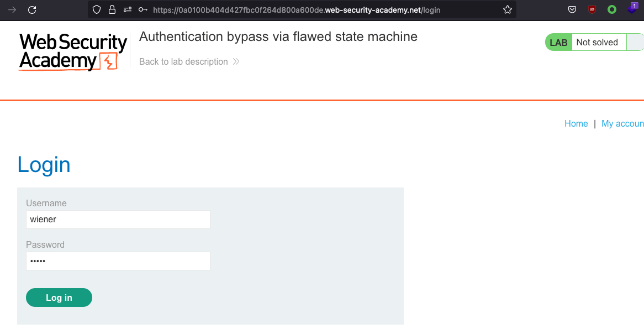Open Back to lab description link
The image size is (644, 334).
tap(183, 61)
